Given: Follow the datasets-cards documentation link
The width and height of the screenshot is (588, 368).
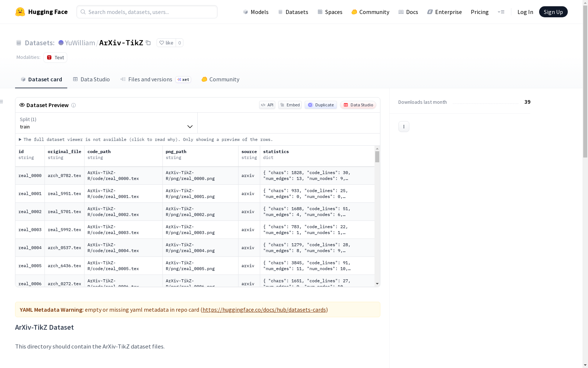Looking at the screenshot, I should [264, 310].
